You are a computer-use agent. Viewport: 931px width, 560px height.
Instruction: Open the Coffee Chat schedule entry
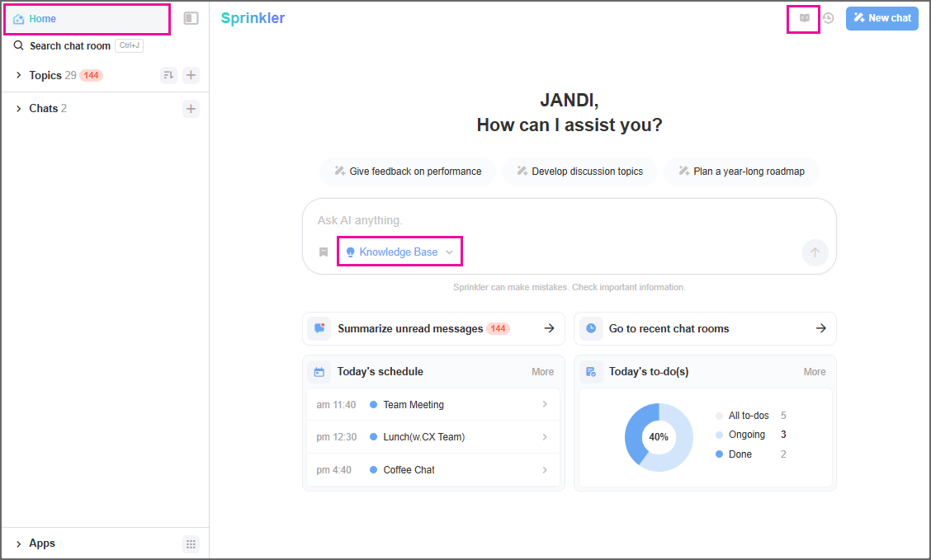click(x=432, y=470)
